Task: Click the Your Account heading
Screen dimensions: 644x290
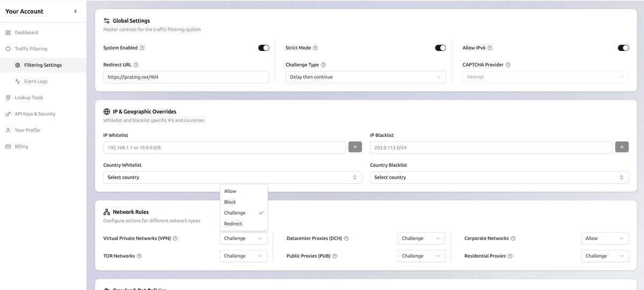Action: click(x=24, y=11)
